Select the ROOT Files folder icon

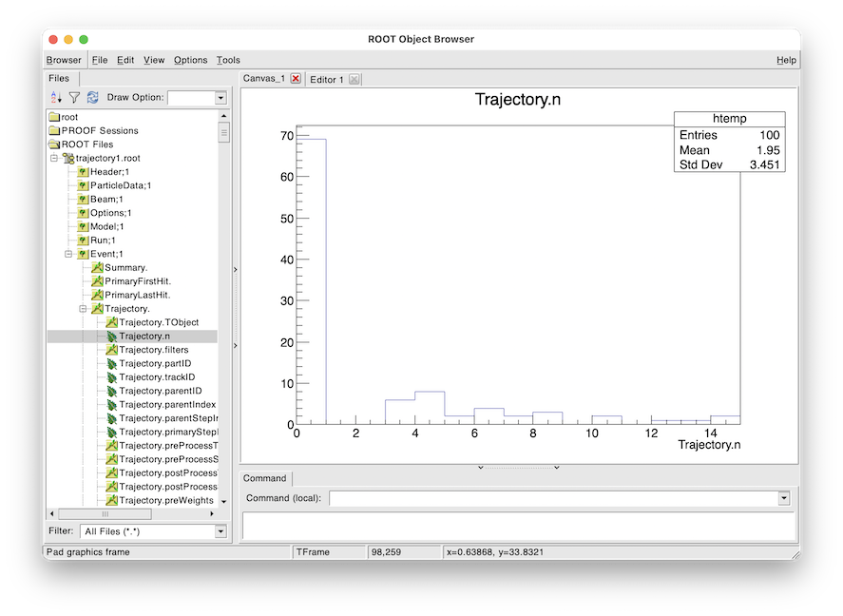tap(54, 144)
